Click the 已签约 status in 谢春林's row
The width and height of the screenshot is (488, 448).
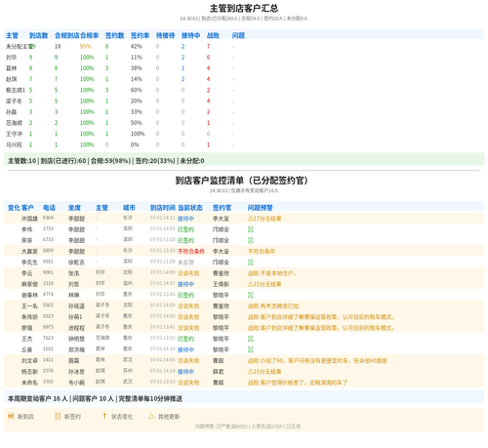[185, 295]
